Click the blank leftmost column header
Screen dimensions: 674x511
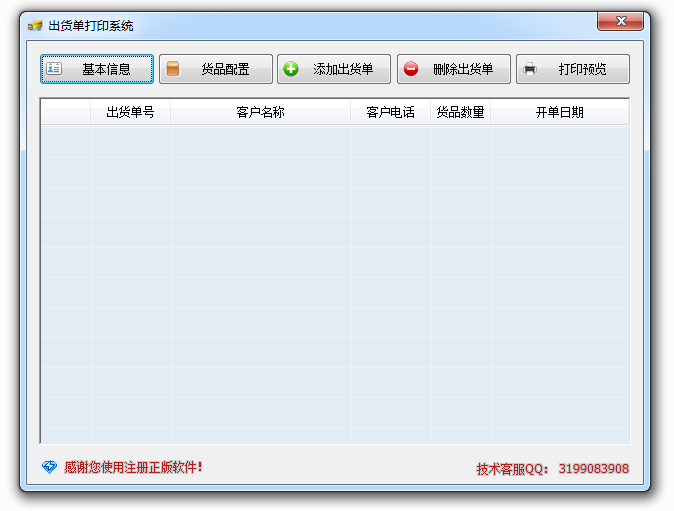coord(66,112)
